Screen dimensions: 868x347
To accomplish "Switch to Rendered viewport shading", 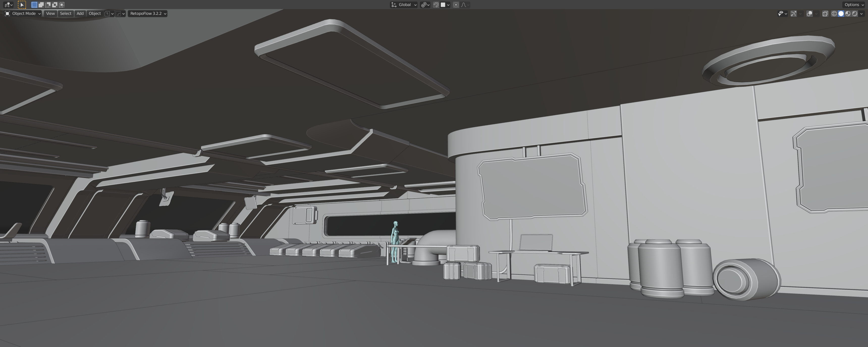I will (855, 14).
